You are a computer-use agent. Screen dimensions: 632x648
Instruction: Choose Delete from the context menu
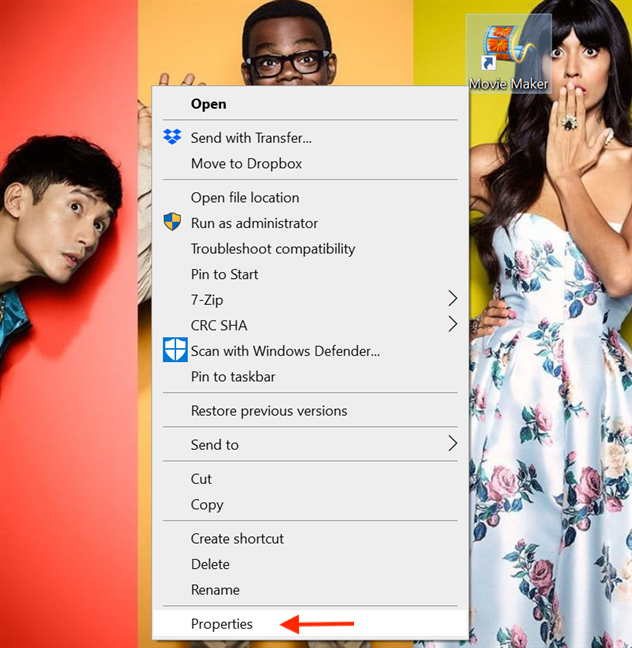(310, 564)
